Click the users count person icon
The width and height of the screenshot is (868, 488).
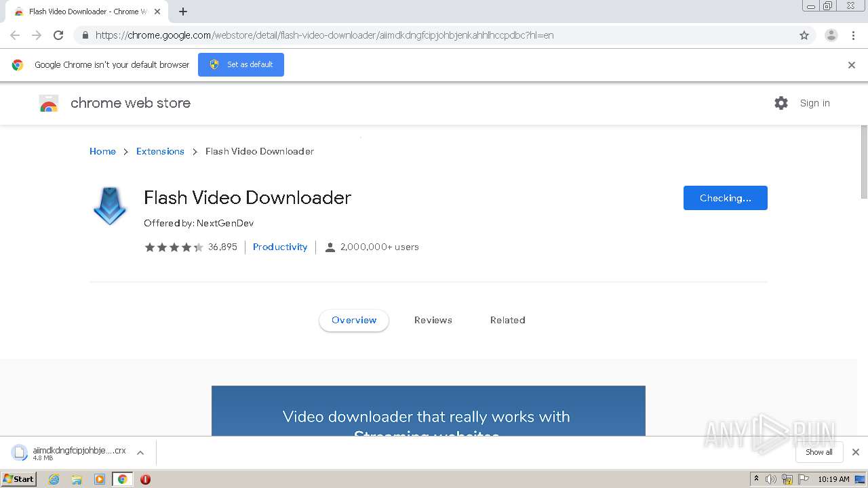tap(330, 247)
